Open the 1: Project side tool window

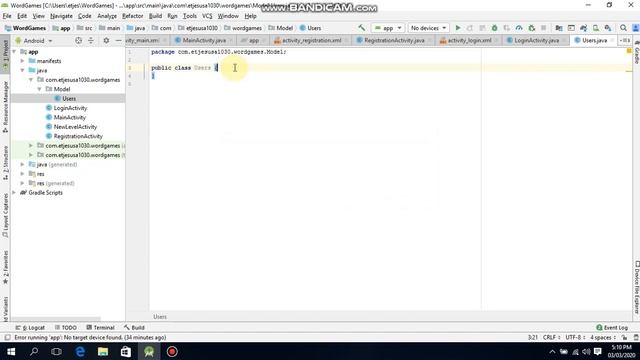[5, 54]
